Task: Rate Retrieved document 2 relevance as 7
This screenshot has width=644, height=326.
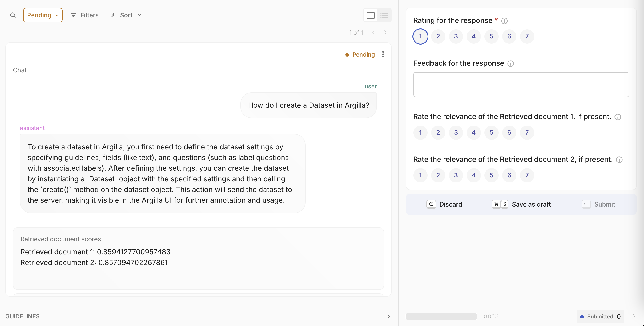Action: [x=527, y=175]
